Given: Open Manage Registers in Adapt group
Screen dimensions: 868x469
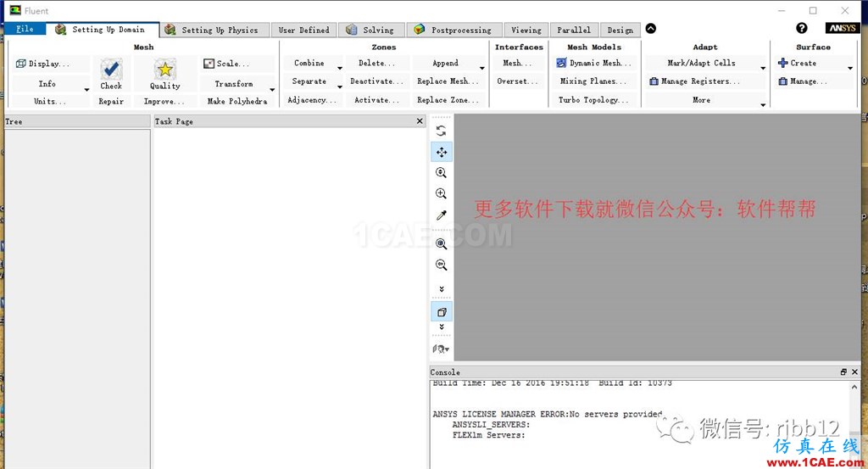Looking at the screenshot, I should [x=695, y=81].
